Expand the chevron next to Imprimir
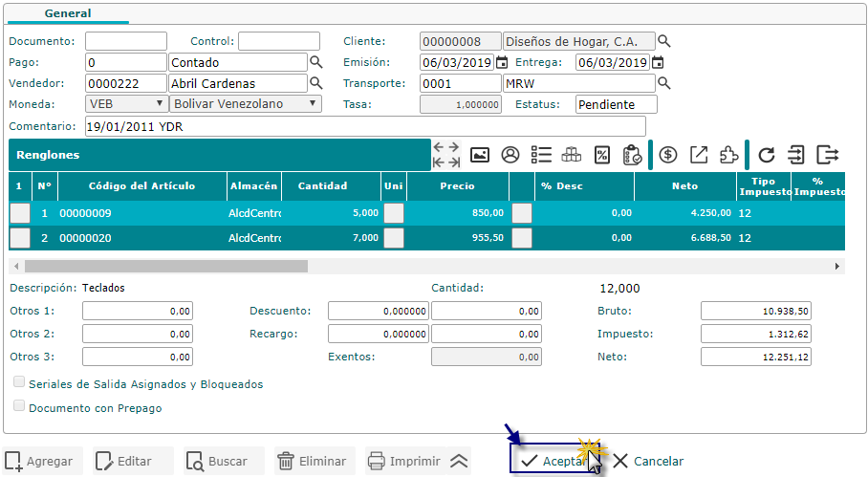868x477 pixels. 459,462
